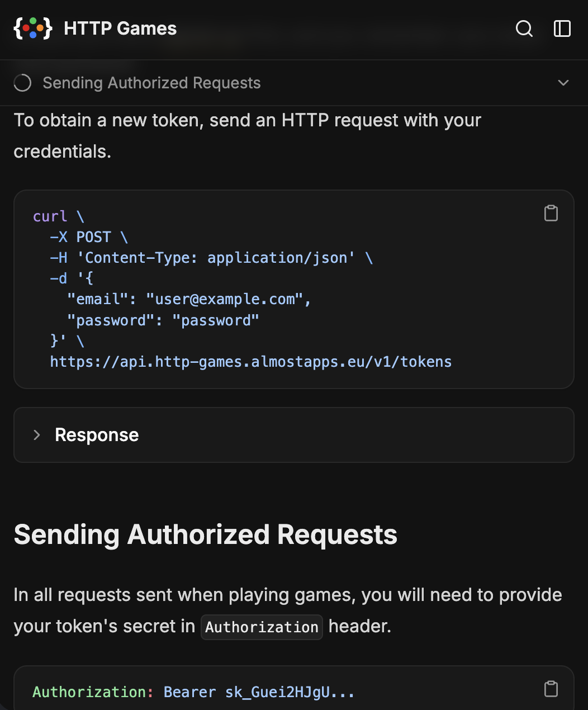Expand the Response section chevron
588x710 pixels.
pyautogui.click(x=37, y=435)
